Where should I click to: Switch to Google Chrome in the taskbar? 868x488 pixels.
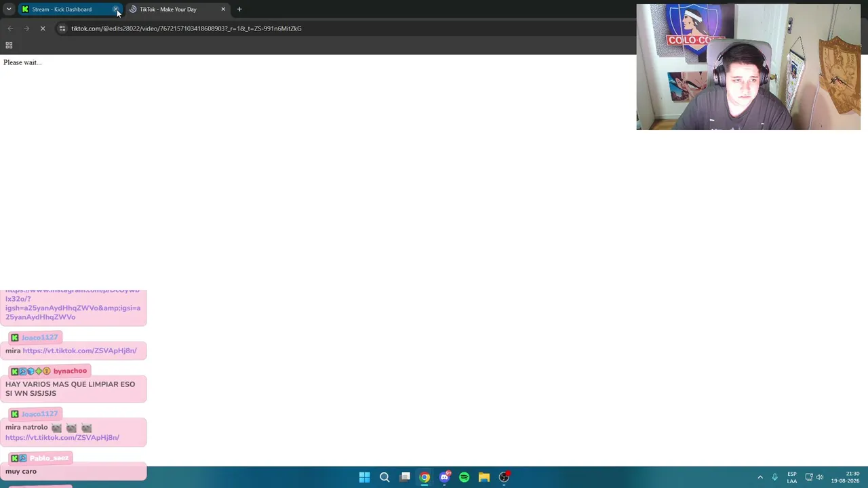pos(425,477)
